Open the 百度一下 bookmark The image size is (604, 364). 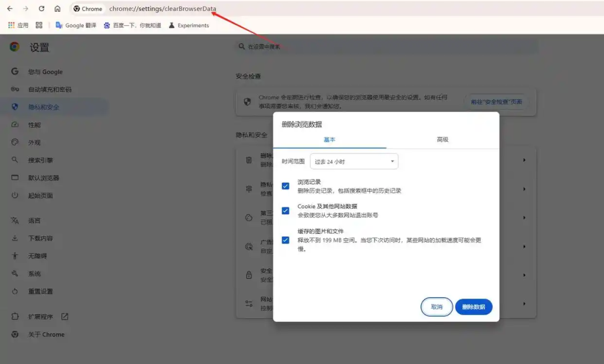coord(132,25)
